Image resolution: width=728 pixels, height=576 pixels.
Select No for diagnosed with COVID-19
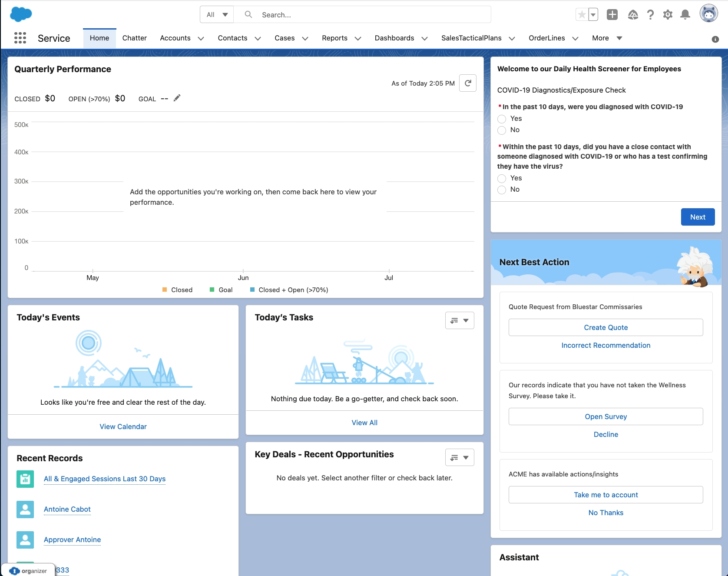[x=502, y=130]
